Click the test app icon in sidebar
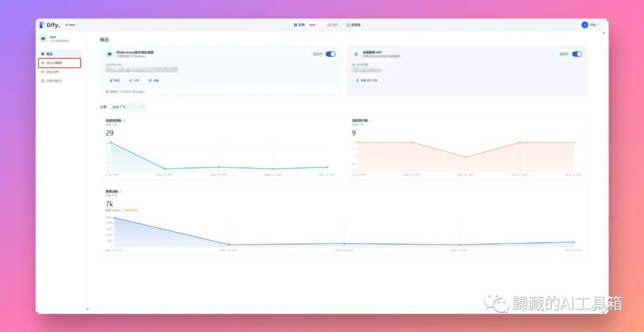This screenshot has width=644, height=332. tap(43, 39)
